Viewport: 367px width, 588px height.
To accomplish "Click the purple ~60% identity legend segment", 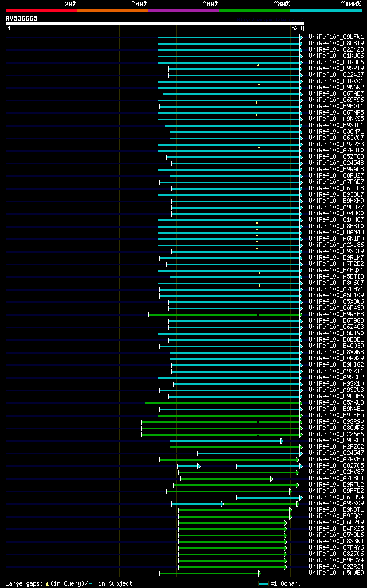I will (x=183, y=10).
